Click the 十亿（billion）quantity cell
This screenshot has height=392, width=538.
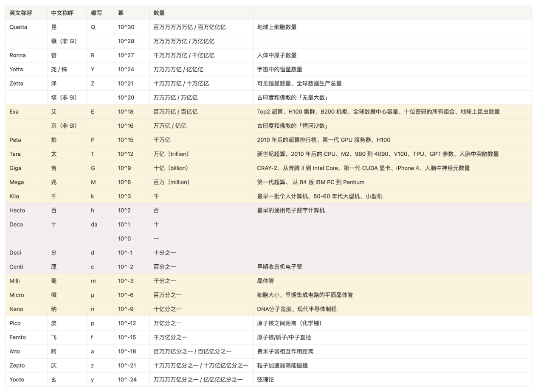pyautogui.click(x=201, y=168)
